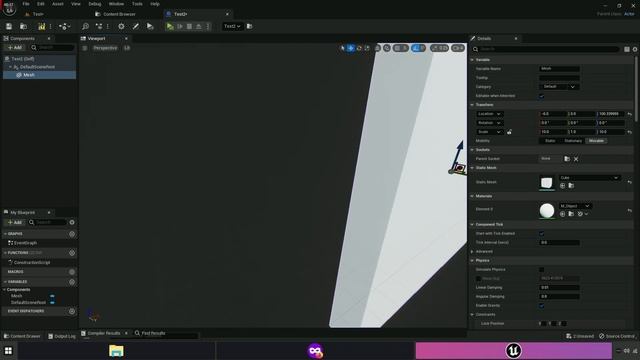640x360 pixels.
Task: Switch to the Compiler Results tab
Action: [x=104, y=333]
